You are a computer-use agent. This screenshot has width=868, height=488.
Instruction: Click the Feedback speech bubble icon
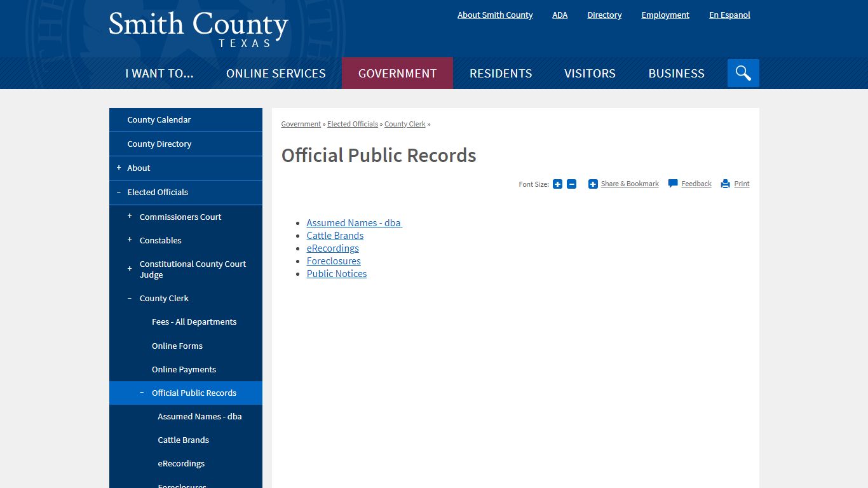pyautogui.click(x=673, y=184)
